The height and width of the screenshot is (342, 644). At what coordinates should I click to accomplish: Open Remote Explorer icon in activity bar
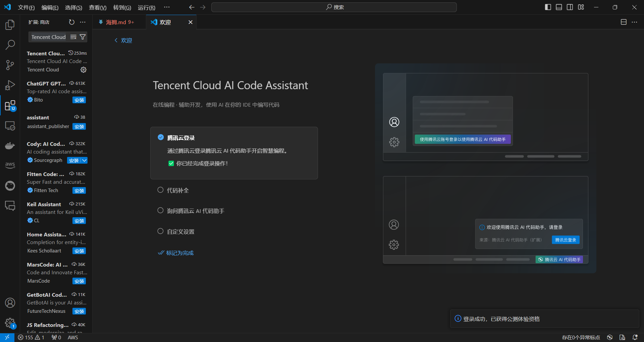tap(10, 126)
